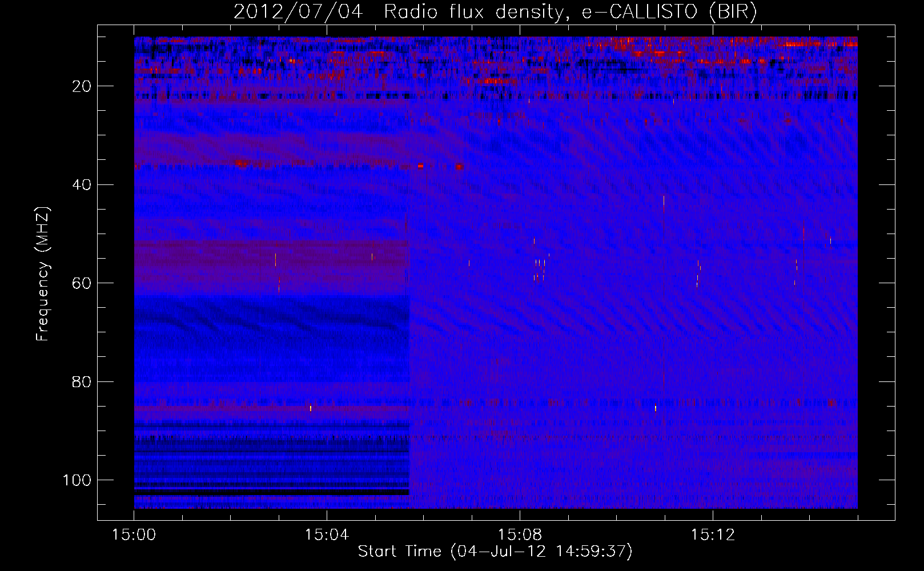
Task: Click the 15:12 time tick label
Action: click(x=713, y=535)
